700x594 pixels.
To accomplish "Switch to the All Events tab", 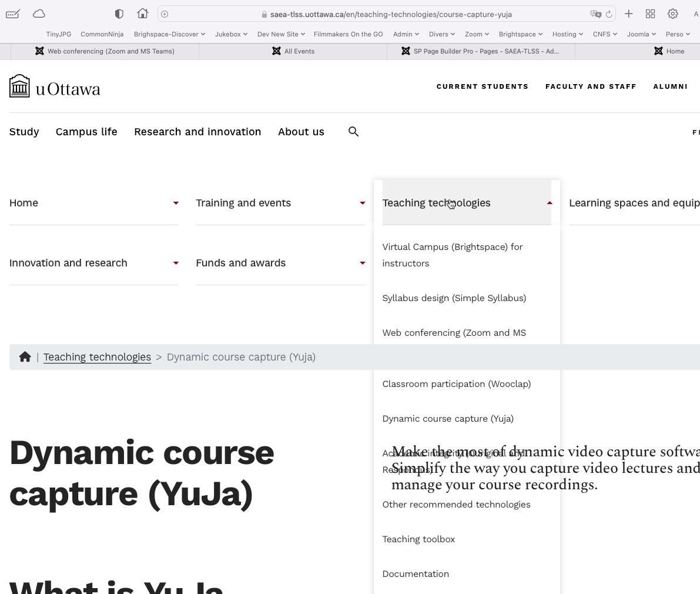I will click(293, 51).
